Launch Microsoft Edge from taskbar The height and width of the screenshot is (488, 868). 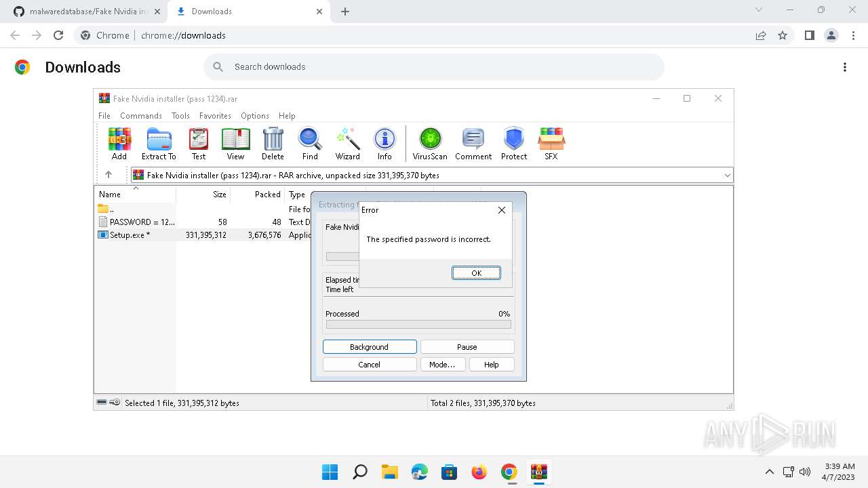tap(420, 472)
